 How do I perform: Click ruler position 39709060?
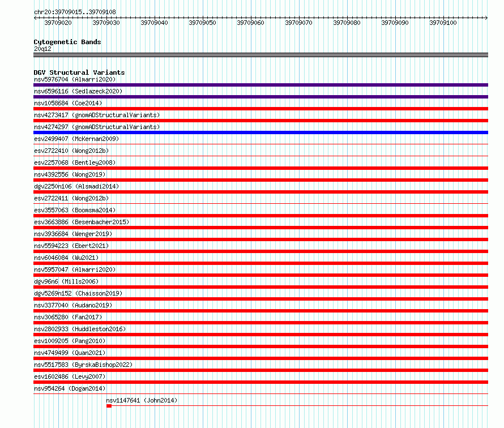pyautogui.click(x=250, y=23)
